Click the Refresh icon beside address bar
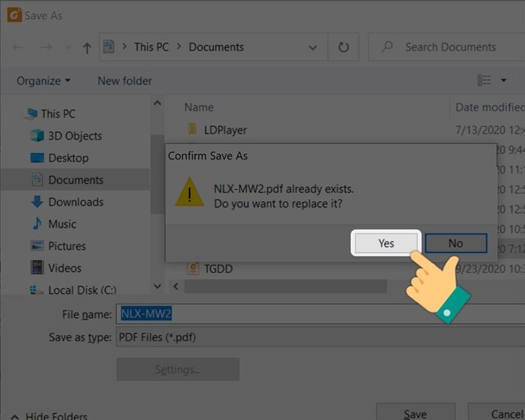The image size is (525, 420). click(343, 47)
